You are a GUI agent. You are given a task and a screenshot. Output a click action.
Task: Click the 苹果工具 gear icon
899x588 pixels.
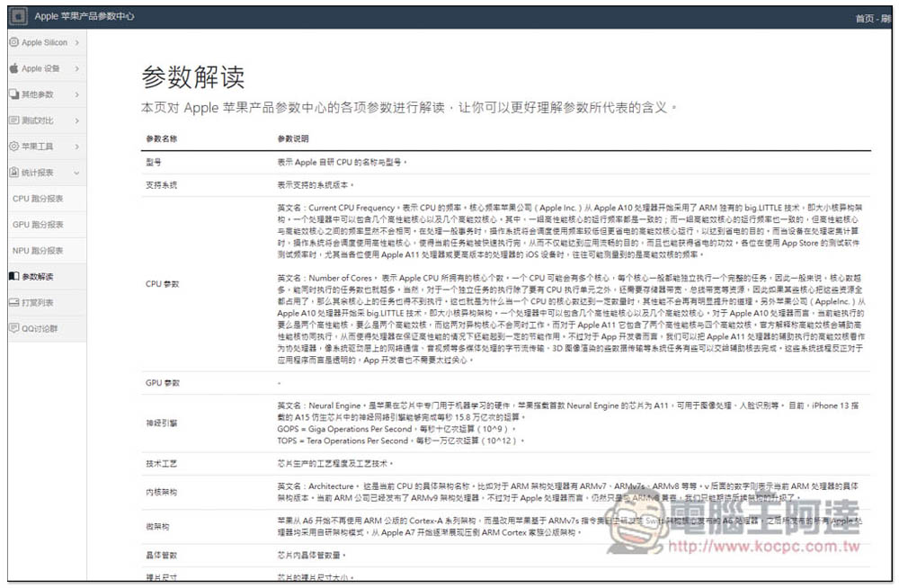[14, 147]
